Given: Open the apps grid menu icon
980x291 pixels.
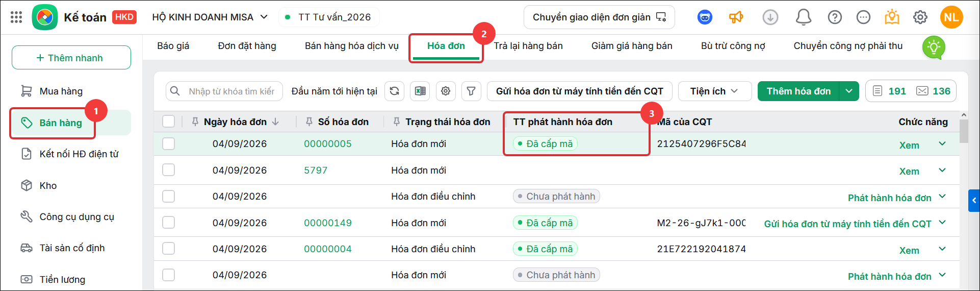Looking at the screenshot, I should 16,17.
